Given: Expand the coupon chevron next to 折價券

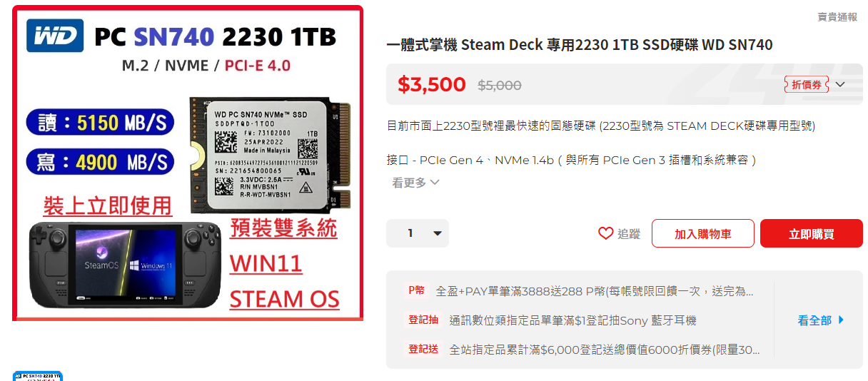Looking at the screenshot, I should click(840, 84).
